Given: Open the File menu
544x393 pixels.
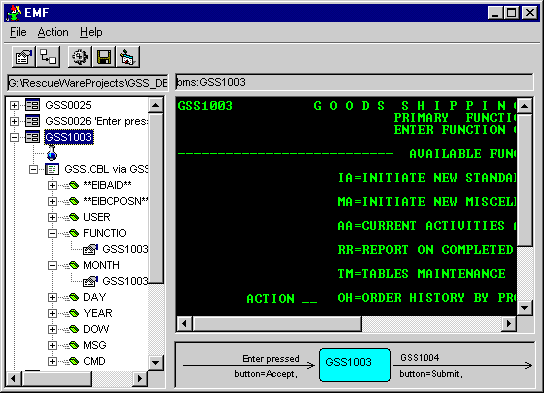Looking at the screenshot, I should pyautogui.click(x=18, y=32).
